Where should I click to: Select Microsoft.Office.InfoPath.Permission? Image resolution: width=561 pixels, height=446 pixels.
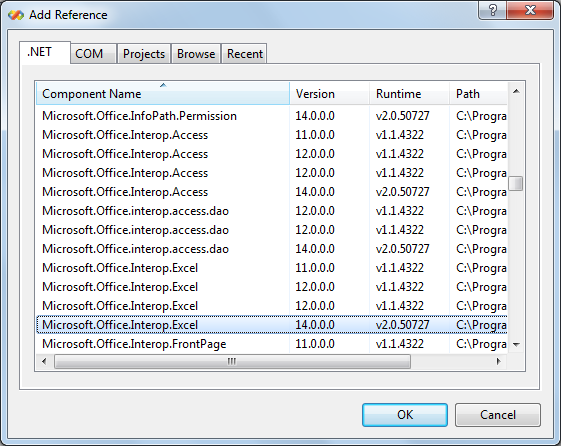pos(272,116)
